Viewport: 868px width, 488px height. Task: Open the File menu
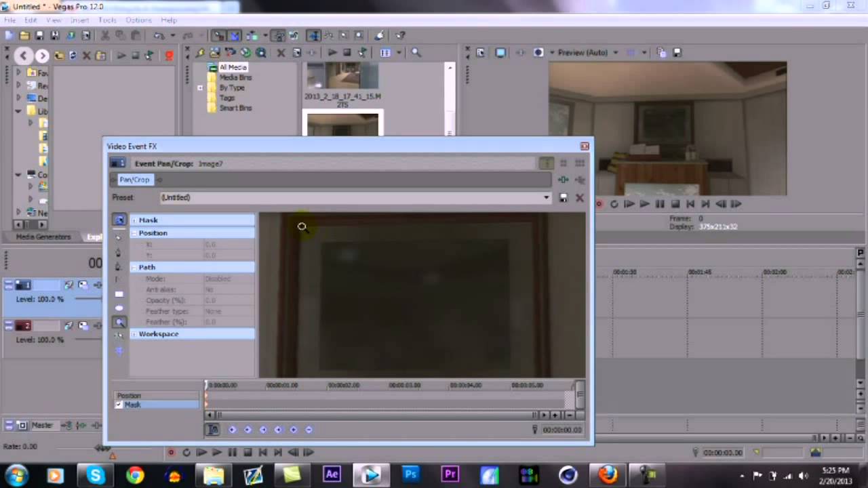click(x=10, y=20)
